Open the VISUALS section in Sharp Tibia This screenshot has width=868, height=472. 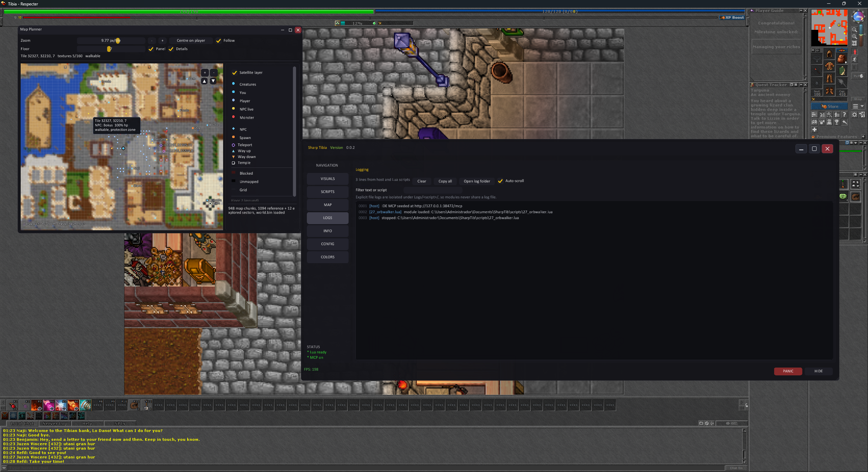tap(328, 179)
